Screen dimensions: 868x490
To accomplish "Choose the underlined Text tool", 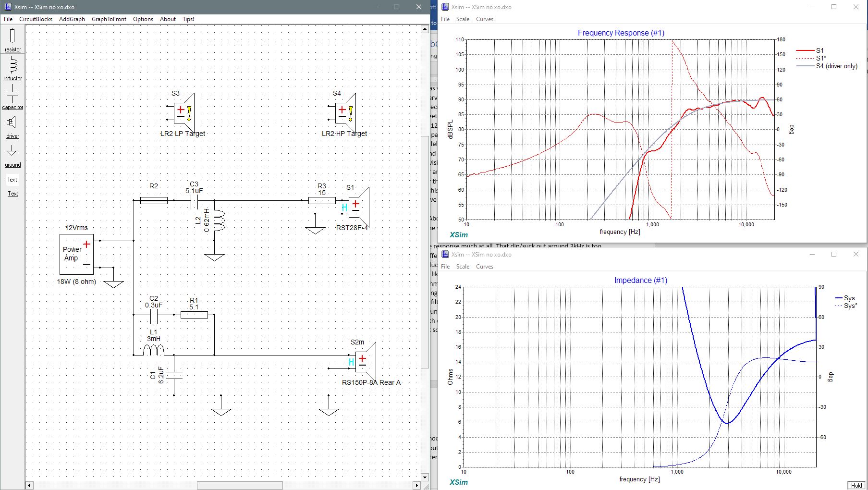I will [12, 194].
